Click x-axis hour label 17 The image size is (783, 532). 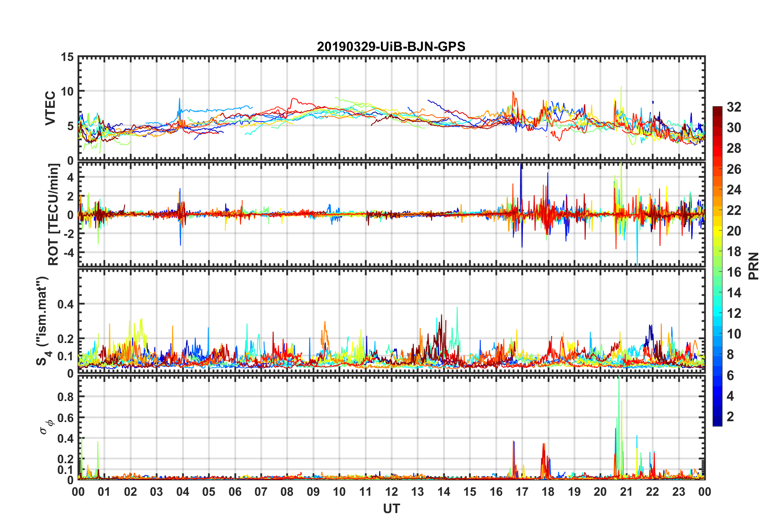click(x=522, y=492)
